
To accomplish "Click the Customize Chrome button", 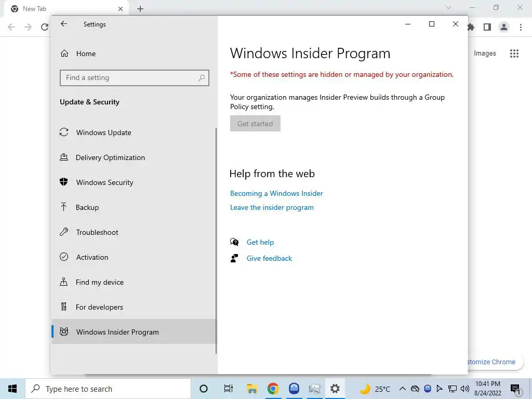I will pyautogui.click(x=491, y=362).
